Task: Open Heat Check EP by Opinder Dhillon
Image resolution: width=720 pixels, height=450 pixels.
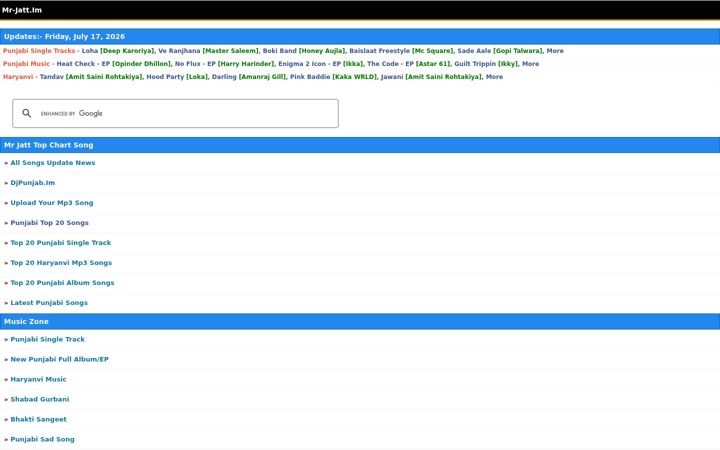Action: 114,64
